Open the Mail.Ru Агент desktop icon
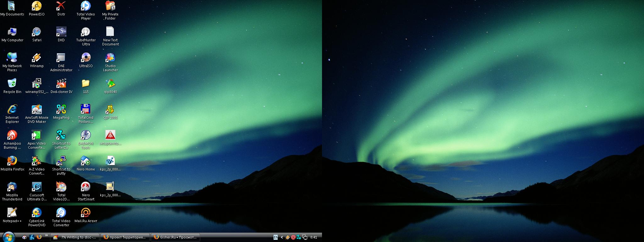The height and width of the screenshot is (242, 644). pos(86,213)
